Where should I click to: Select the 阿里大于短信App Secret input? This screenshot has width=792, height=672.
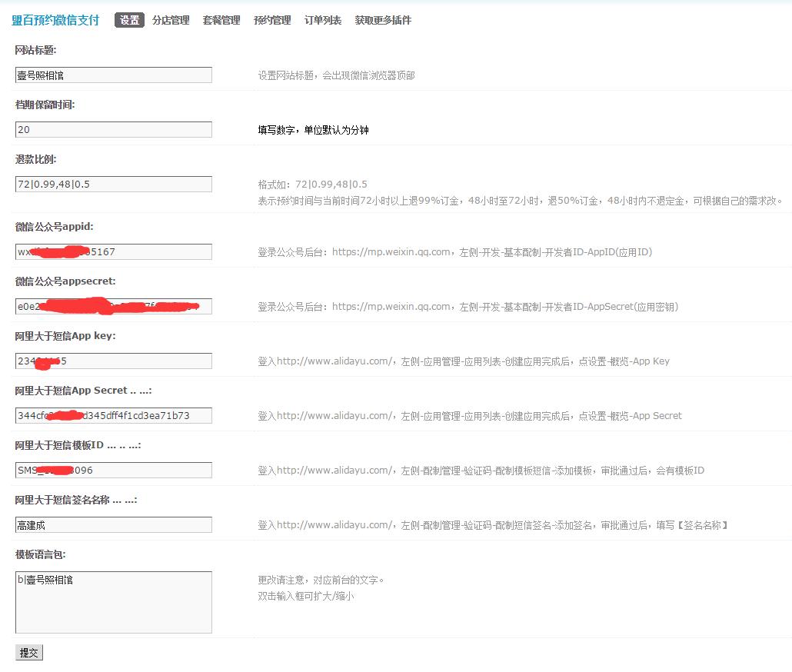(113, 416)
